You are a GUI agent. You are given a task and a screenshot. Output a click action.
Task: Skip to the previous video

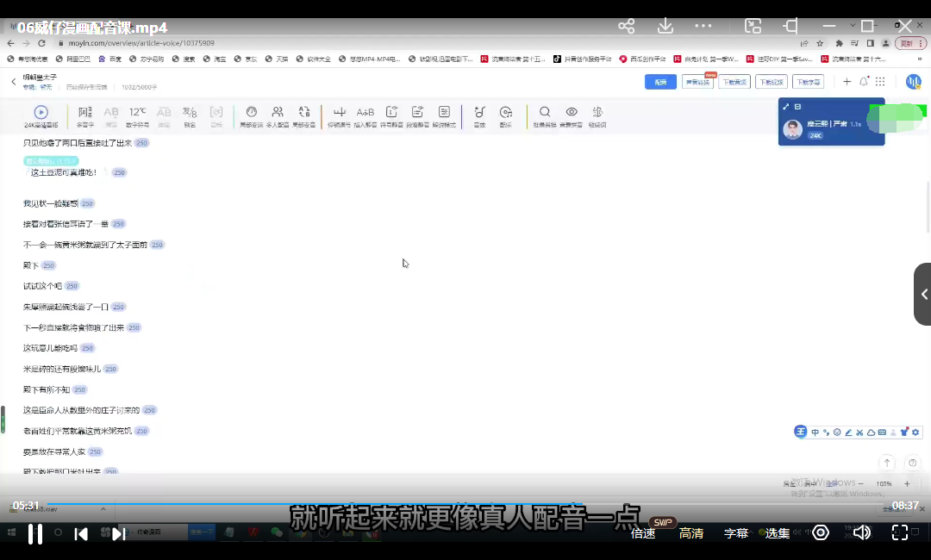point(81,534)
